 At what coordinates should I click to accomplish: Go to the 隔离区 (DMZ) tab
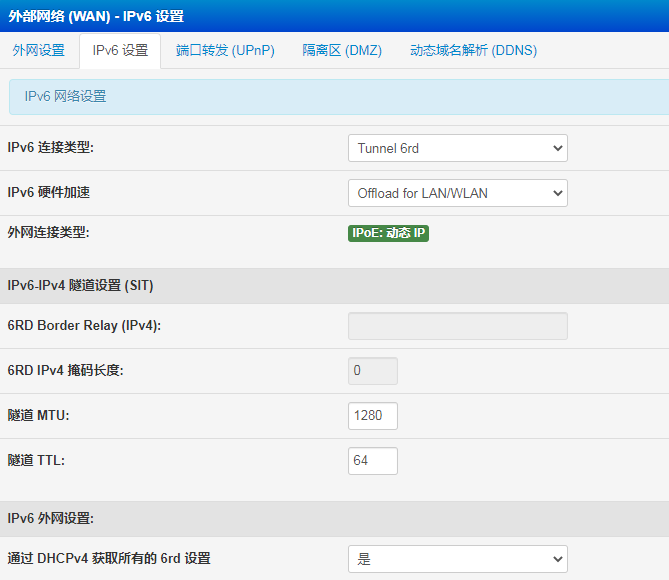(342, 50)
